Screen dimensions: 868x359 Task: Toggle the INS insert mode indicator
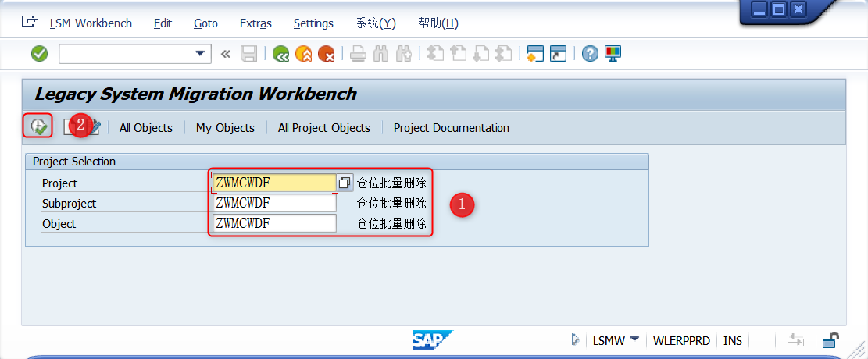coord(732,340)
